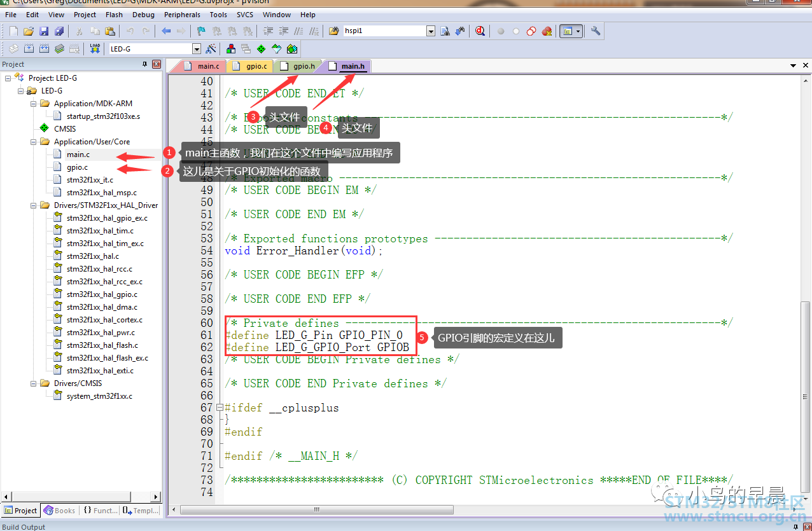This screenshot has height=531, width=812.
Task: Click the Cut scissors icon
Action: click(x=80, y=31)
